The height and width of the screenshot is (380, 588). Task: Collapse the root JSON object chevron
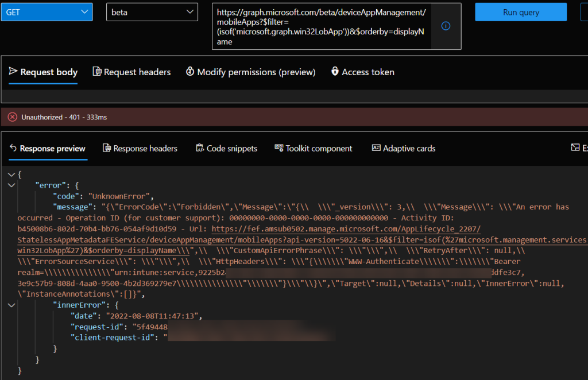click(x=11, y=175)
